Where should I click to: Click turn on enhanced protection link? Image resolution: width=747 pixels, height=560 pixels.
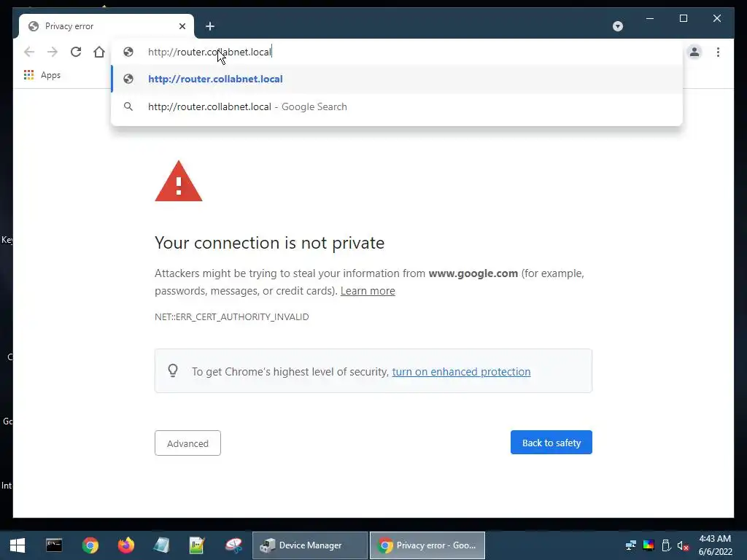click(x=461, y=371)
